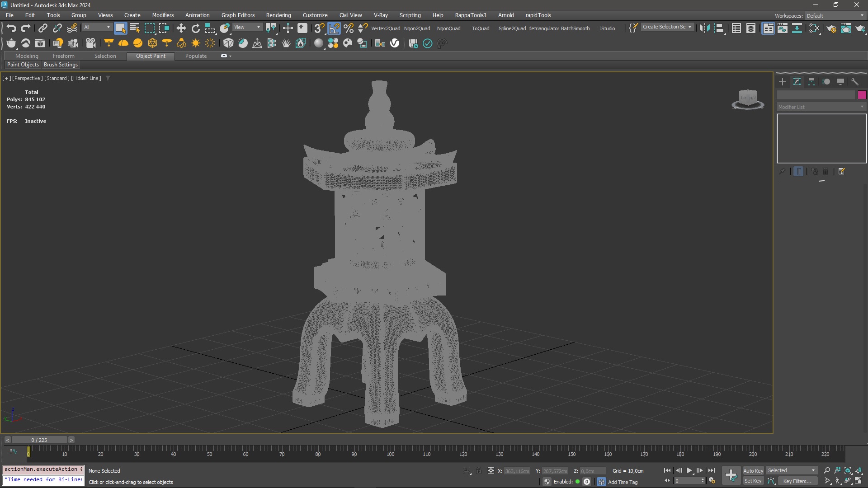868x488 pixels.
Task: Activate the Select Object tool
Action: (120, 28)
